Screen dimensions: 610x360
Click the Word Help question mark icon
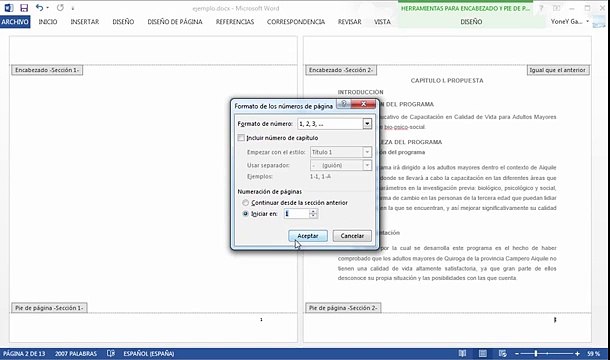tap(541, 8)
